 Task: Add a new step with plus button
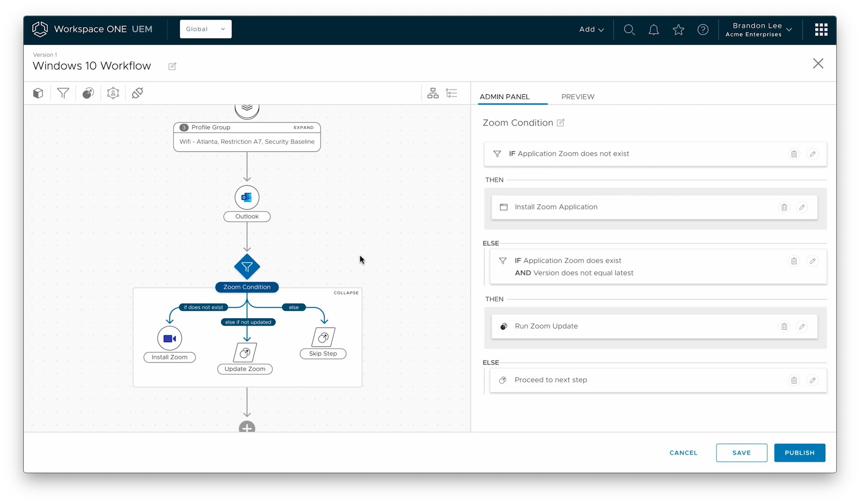click(x=247, y=427)
